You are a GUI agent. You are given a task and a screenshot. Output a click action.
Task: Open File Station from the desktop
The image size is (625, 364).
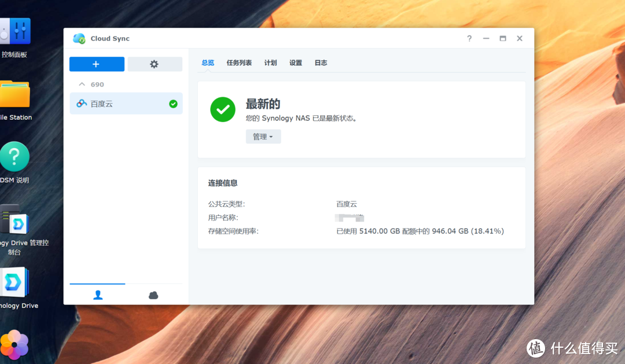coord(14,93)
